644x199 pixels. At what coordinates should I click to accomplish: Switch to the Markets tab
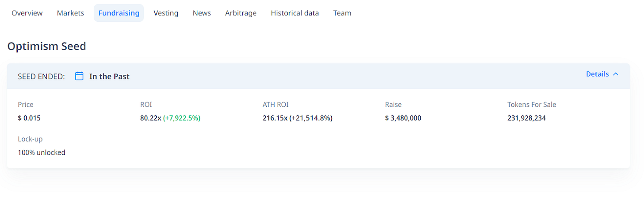(70, 13)
